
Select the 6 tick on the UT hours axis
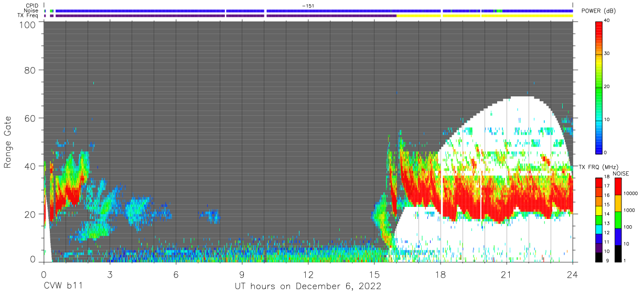(176, 274)
